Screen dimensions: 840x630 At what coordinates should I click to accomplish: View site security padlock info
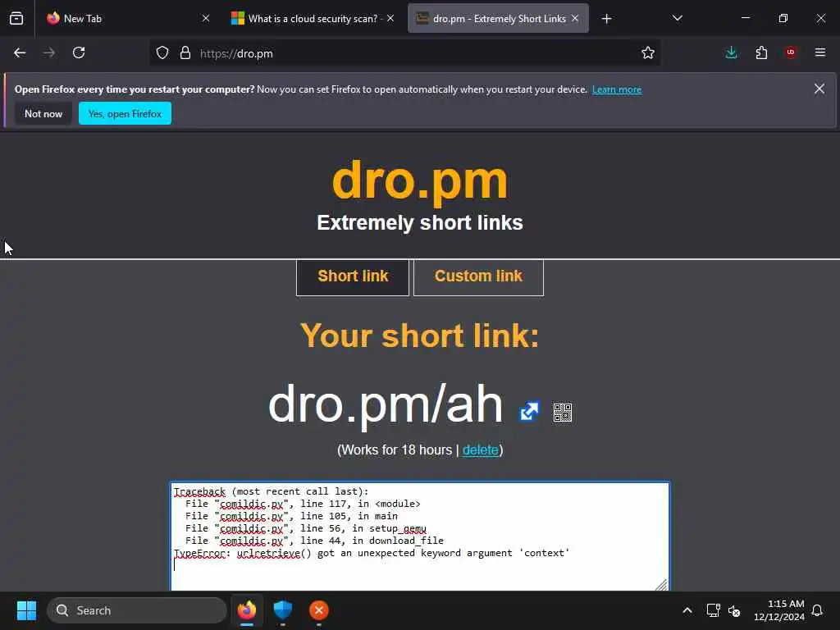pos(185,53)
